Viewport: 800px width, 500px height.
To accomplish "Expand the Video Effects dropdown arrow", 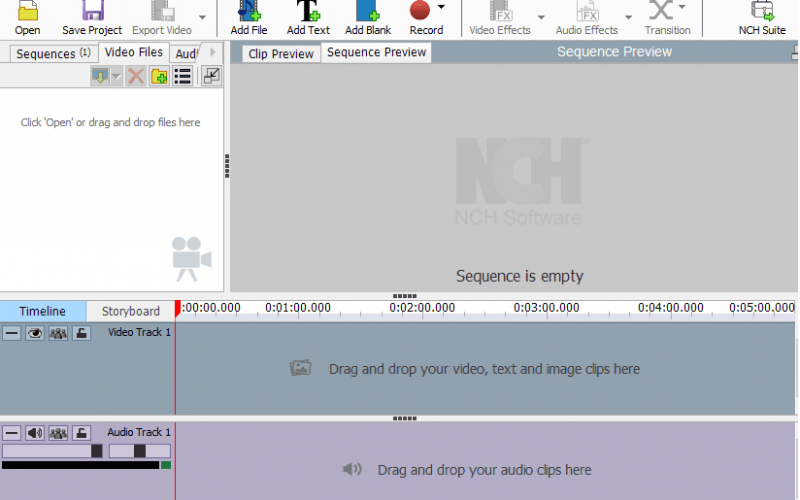I will tap(541, 17).
